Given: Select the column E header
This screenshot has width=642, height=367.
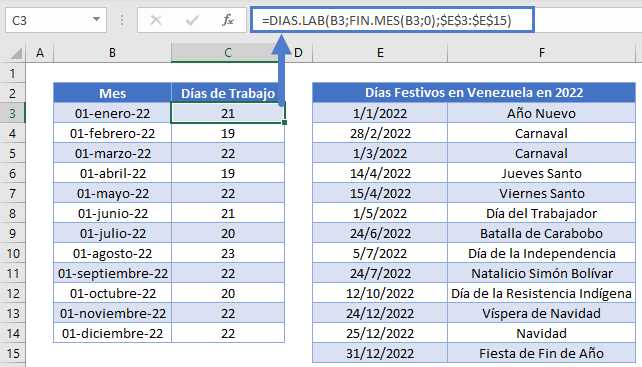Looking at the screenshot, I should click(380, 53).
